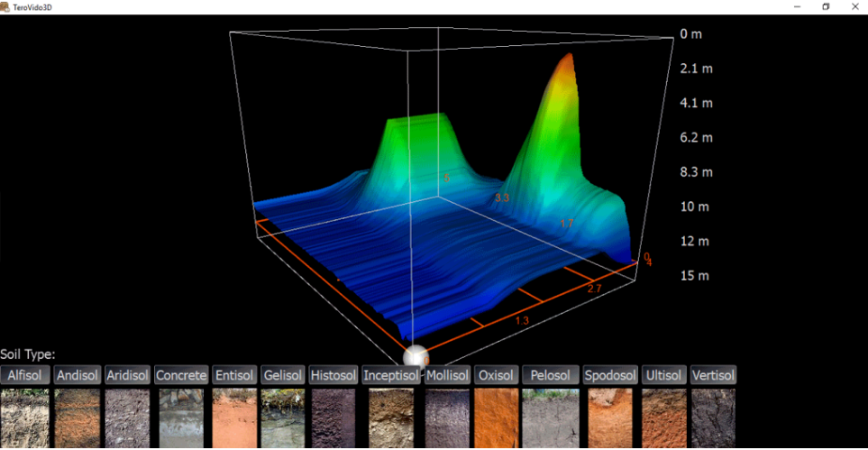Click the Andisol soil profile image
This screenshot has width=868, height=450.
coord(77,418)
